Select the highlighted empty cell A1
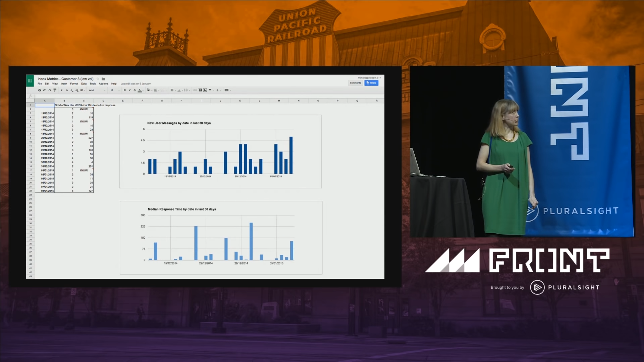The height and width of the screenshot is (362, 644). click(45, 105)
